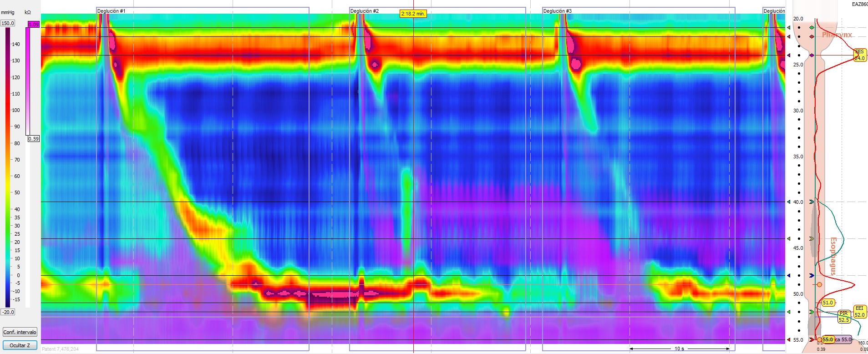Select the 'Deglución #2' swallow label
This screenshot has height=354, width=868.
pos(364,11)
